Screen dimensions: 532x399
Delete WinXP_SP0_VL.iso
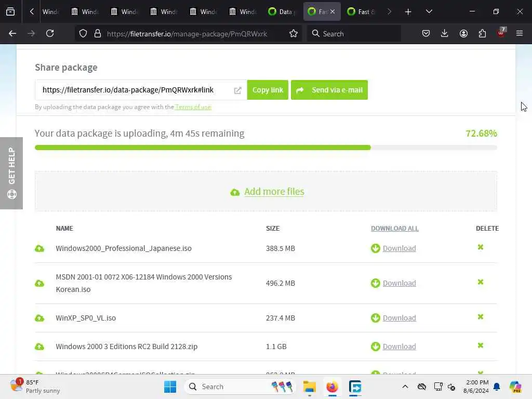pos(481,317)
